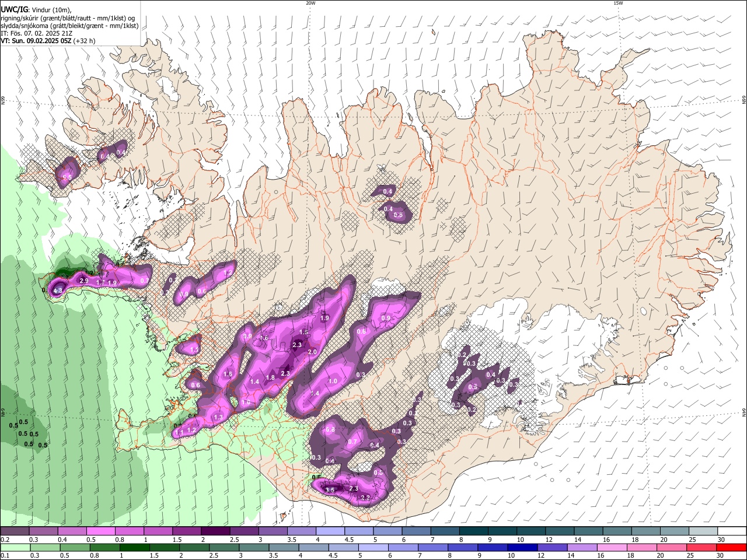The height and width of the screenshot is (560, 747).
Task: Click the '15W' longitude label
Action: (618, 3)
